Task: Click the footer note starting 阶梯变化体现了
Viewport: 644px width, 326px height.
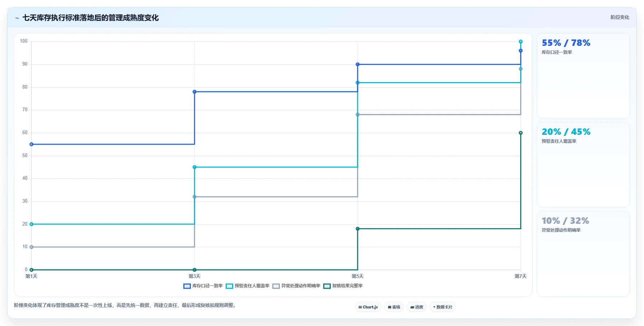Action: point(126,306)
